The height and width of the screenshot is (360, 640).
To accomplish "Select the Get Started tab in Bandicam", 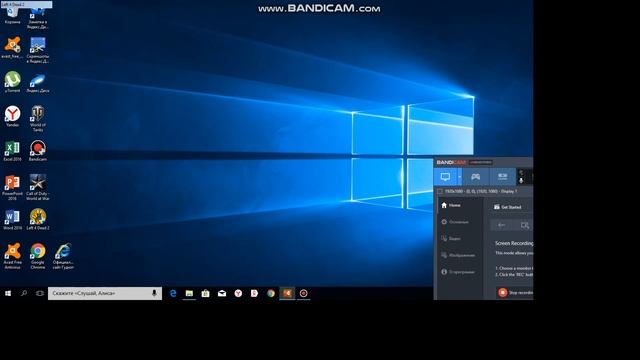I will click(507, 207).
